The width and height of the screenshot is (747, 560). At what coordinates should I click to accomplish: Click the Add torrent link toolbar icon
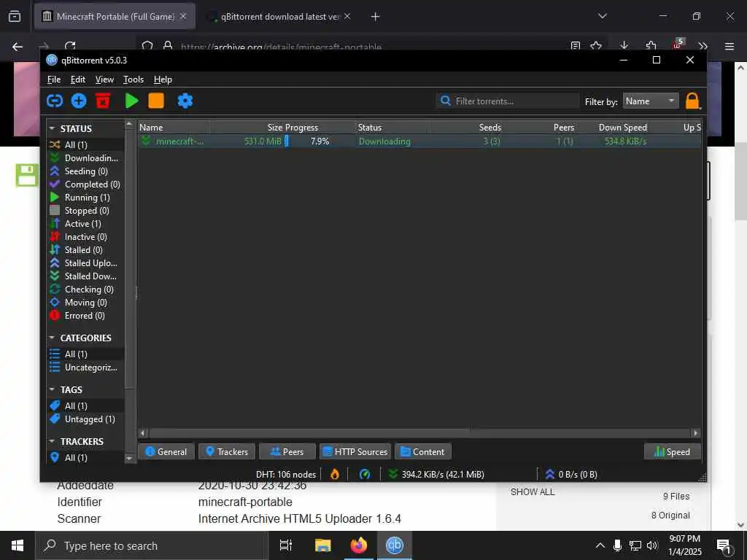point(55,101)
